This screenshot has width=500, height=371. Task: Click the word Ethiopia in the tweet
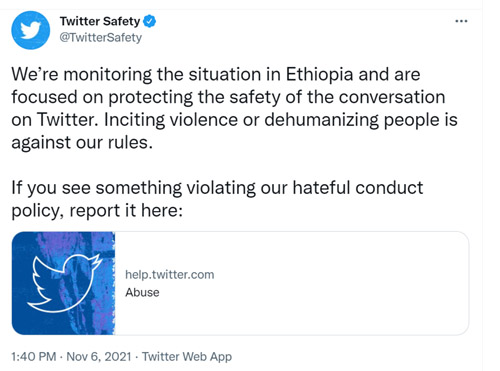pyautogui.click(x=319, y=75)
